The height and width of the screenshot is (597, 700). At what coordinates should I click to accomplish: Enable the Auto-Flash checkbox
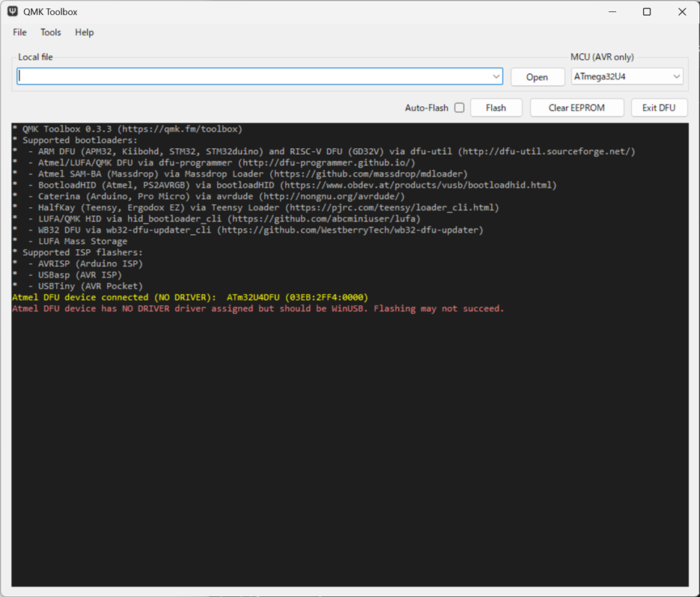[460, 108]
